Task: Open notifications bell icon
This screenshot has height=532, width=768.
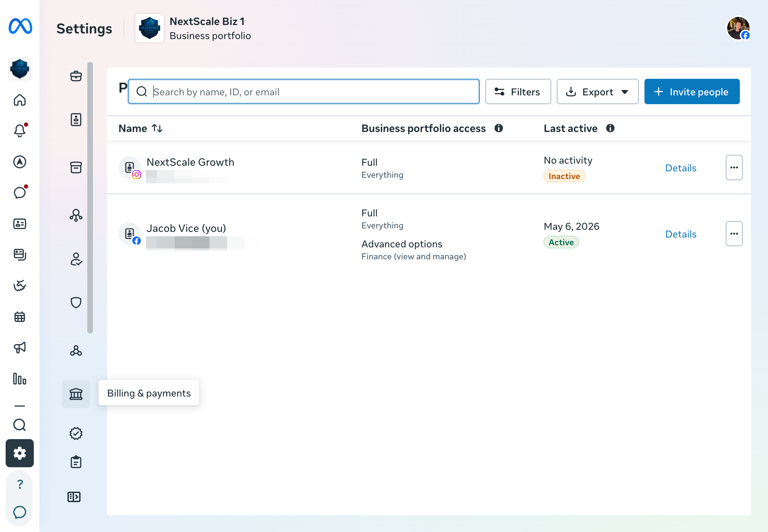Action: pyautogui.click(x=20, y=131)
